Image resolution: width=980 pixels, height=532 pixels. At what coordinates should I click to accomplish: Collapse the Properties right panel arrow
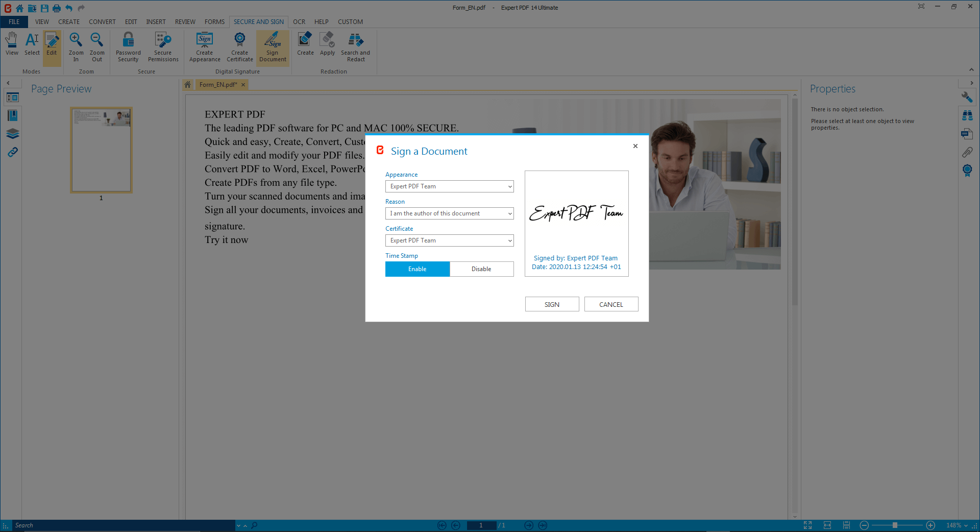click(971, 83)
